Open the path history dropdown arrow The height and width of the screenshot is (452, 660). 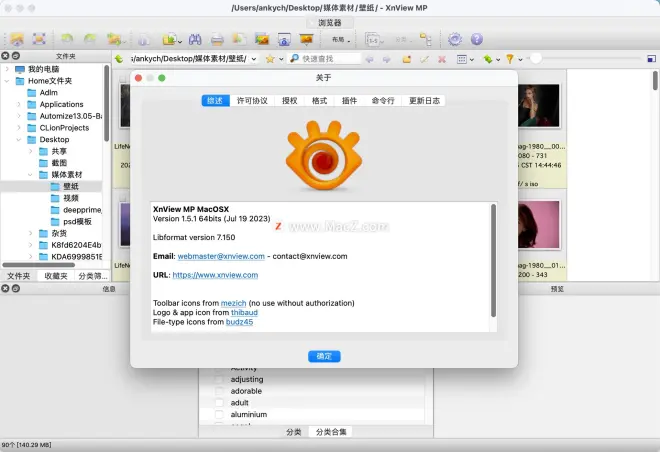click(x=254, y=59)
